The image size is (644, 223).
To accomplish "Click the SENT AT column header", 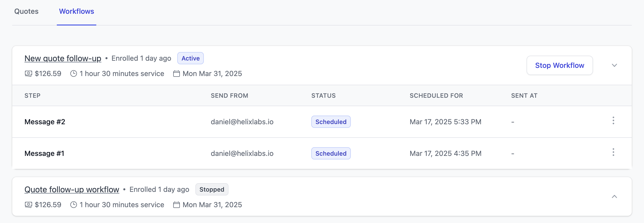I will [524, 96].
